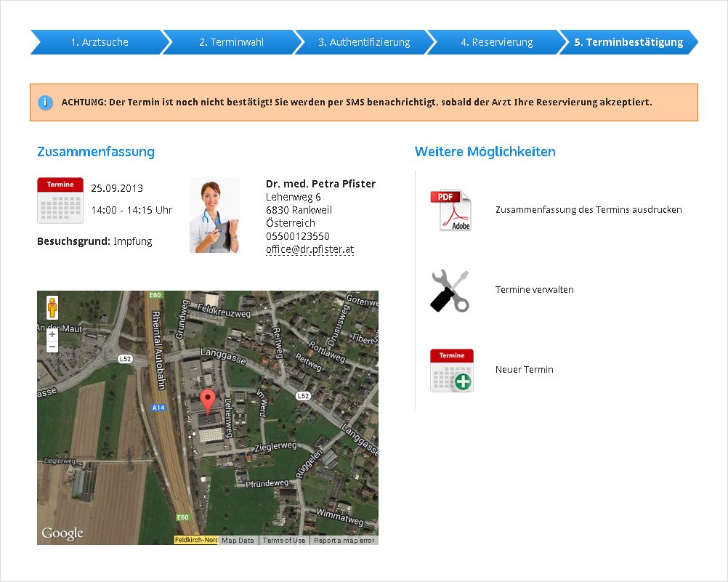Click the wrench and screwdriver tools icon
Image resolution: width=728 pixels, height=582 pixels.
pos(450,291)
